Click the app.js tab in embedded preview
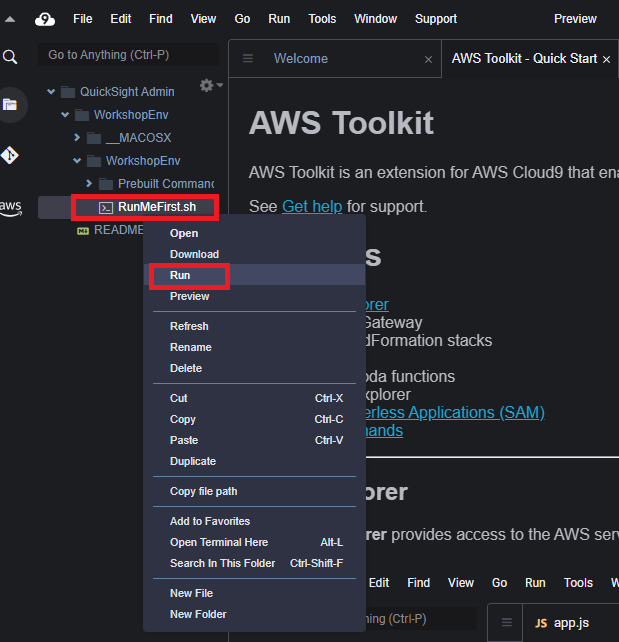This screenshot has width=619, height=642. [571, 623]
